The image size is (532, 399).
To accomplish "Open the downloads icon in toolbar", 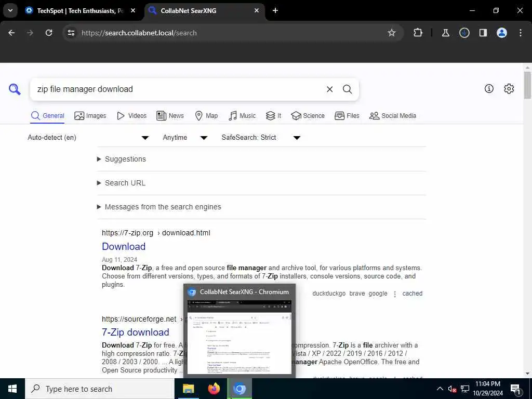I will pyautogui.click(x=464, y=33).
